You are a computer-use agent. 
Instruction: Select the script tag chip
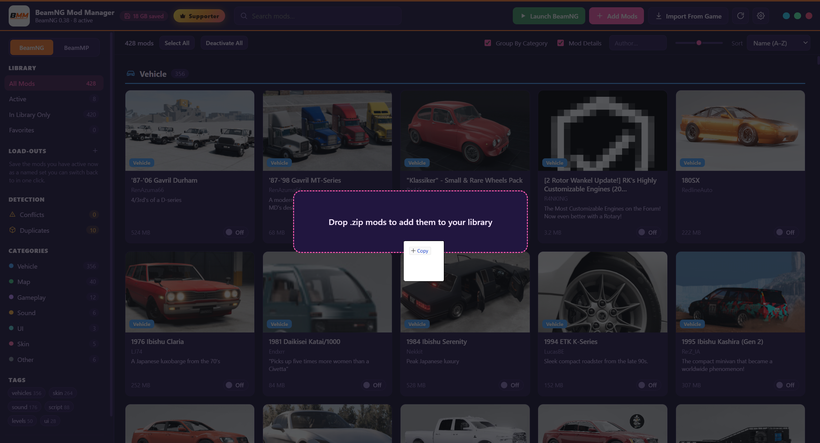click(x=59, y=407)
